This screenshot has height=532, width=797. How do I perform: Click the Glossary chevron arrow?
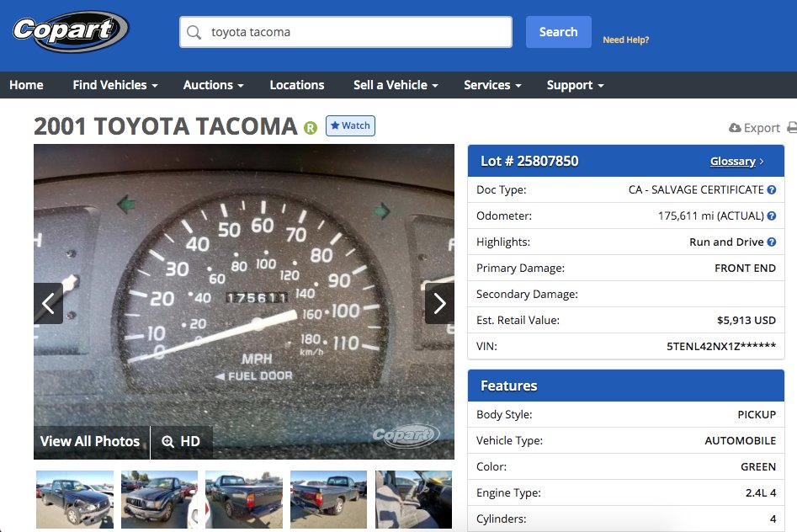(x=762, y=162)
